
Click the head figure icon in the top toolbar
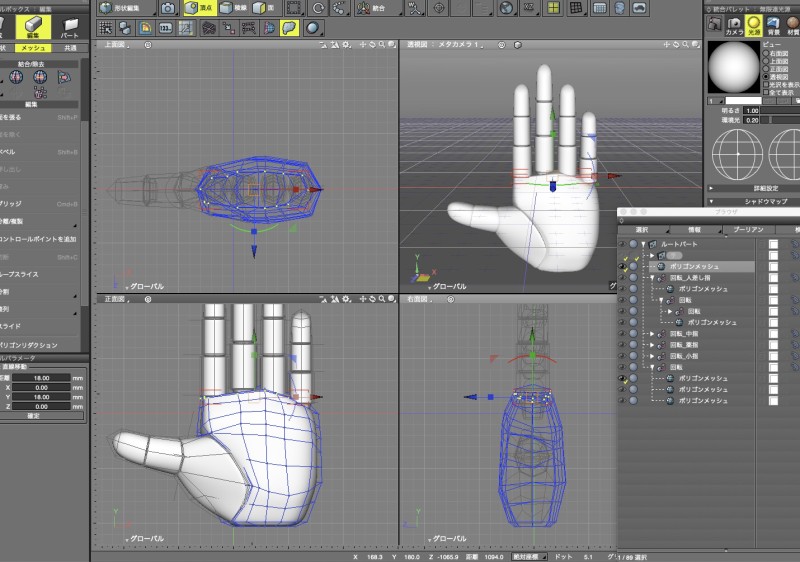[x=619, y=8]
